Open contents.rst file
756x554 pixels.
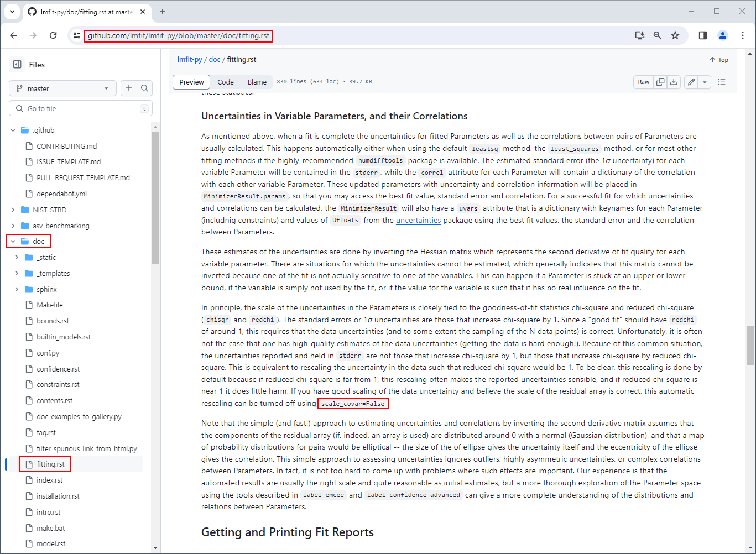[x=54, y=401]
